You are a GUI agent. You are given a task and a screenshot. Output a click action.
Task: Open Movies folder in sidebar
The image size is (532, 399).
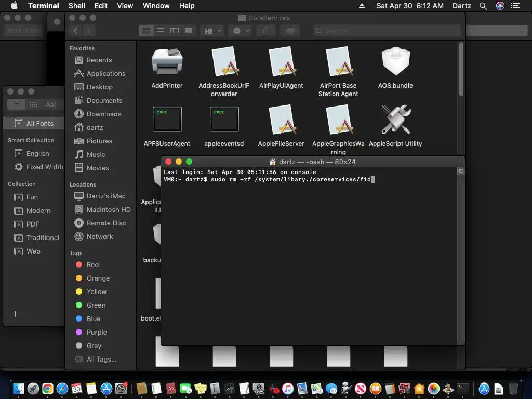[x=91, y=168]
